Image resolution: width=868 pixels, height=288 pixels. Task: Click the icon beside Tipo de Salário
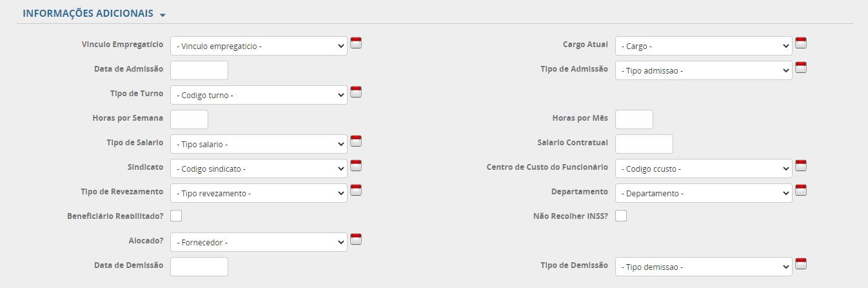click(x=356, y=141)
